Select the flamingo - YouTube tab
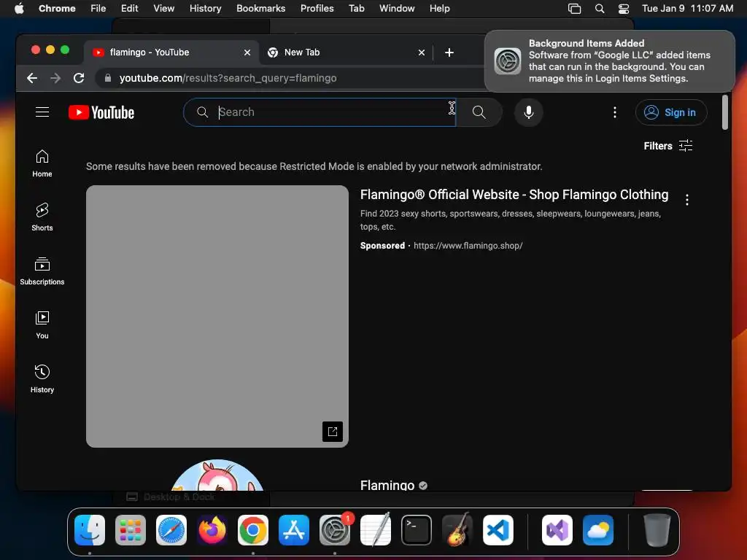This screenshot has height=560, width=747. 171,52
